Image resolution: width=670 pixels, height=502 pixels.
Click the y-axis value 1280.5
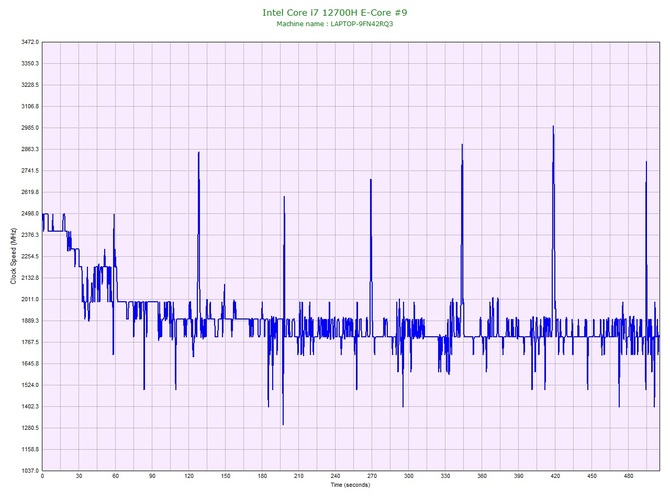click(30, 428)
